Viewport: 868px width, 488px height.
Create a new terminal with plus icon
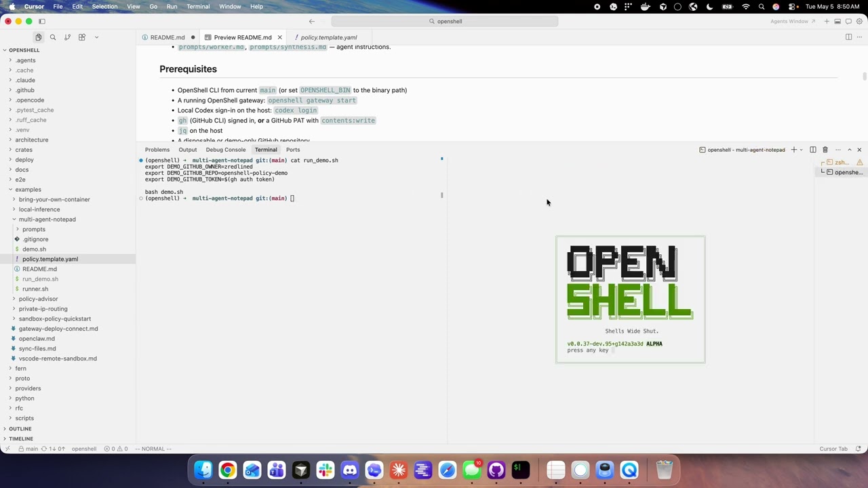[793, 150]
